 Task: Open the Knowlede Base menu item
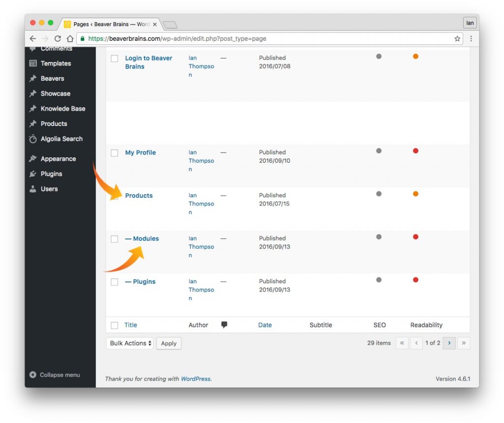pyautogui.click(x=63, y=109)
